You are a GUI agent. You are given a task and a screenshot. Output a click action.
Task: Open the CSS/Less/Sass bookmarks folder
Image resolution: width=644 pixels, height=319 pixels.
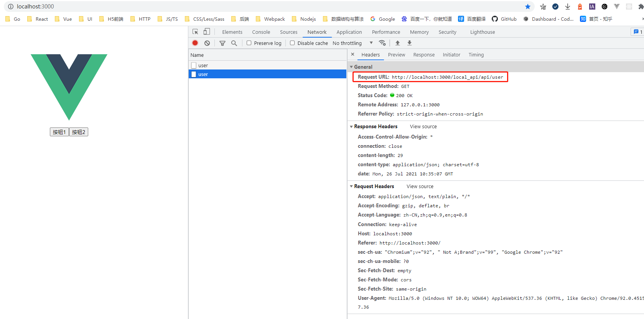[204, 19]
